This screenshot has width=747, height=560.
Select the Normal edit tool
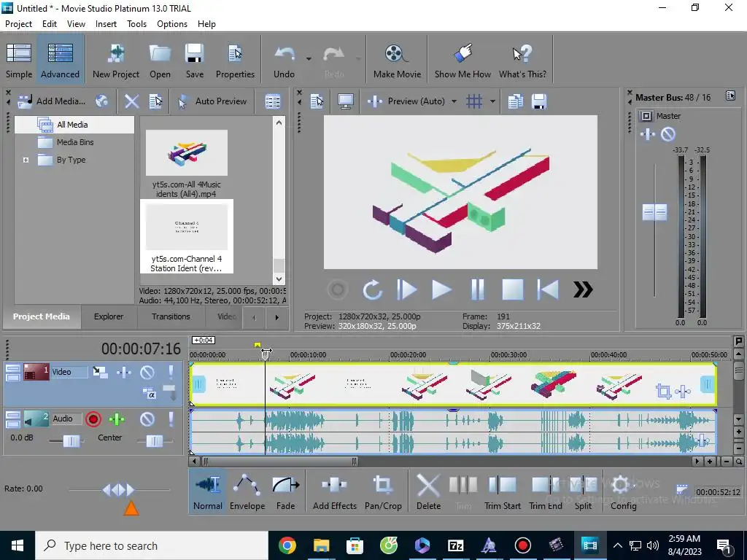click(208, 492)
